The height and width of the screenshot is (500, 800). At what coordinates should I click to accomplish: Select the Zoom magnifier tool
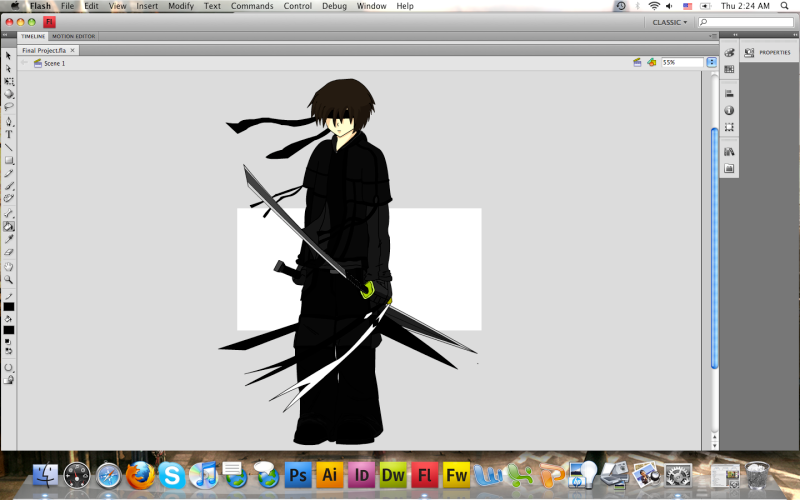[9, 280]
